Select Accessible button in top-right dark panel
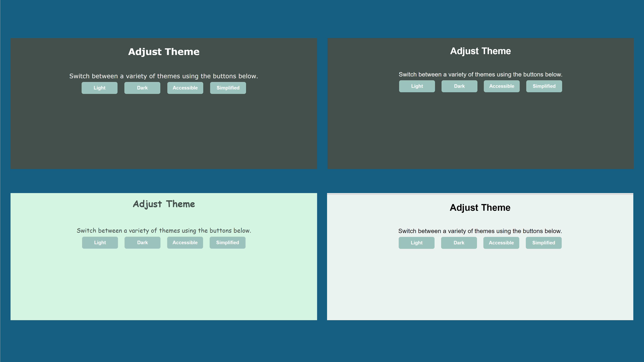The width and height of the screenshot is (644, 362). (502, 86)
